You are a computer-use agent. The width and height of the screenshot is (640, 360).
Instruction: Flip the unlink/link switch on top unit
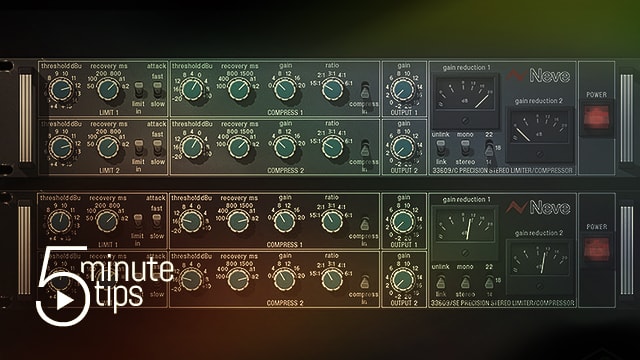(440, 147)
